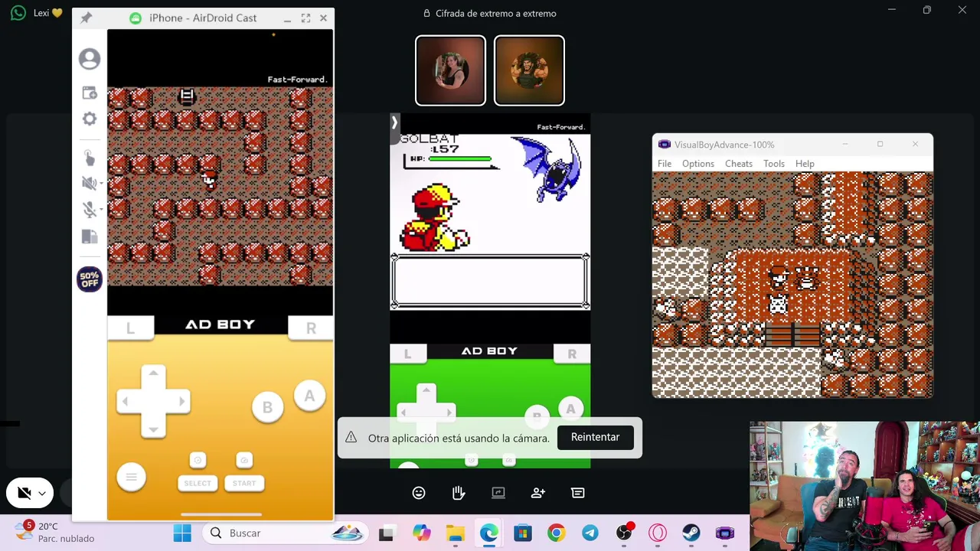This screenshot has height=551, width=980.
Task: Tap the SELECT button on yellow emulator
Action: click(x=198, y=483)
